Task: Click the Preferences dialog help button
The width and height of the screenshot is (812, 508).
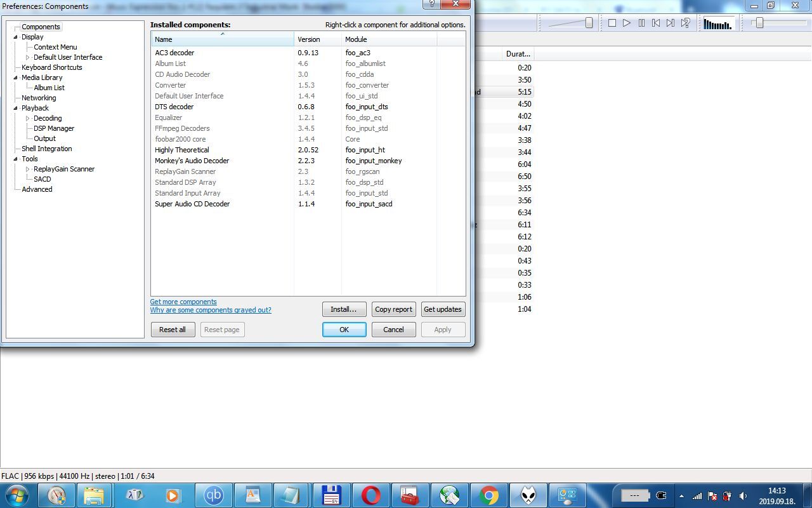Action: (x=432, y=3)
